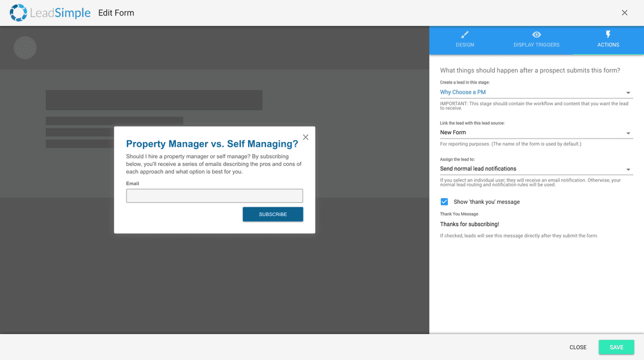The height and width of the screenshot is (360, 644).
Task: Click the paintbrush icon for Design
Action: point(465,35)
